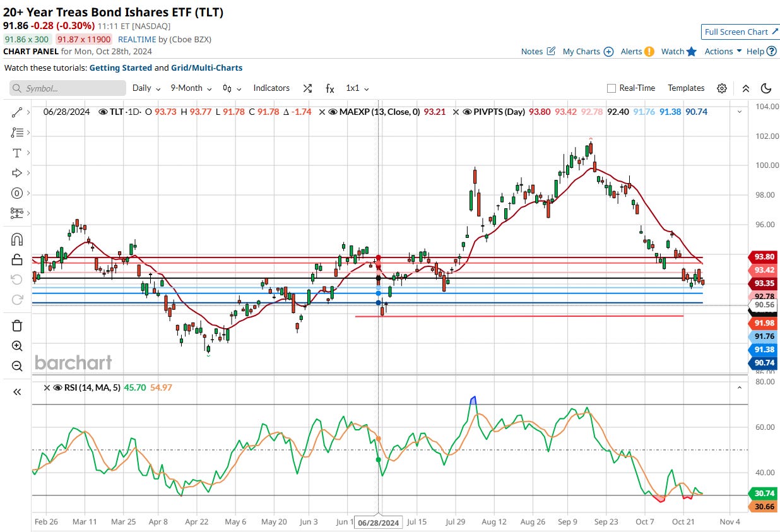Click the orange 30.66 RSI MA tag
This screenshot has width=780, height=532.
(x=762, y=506)
